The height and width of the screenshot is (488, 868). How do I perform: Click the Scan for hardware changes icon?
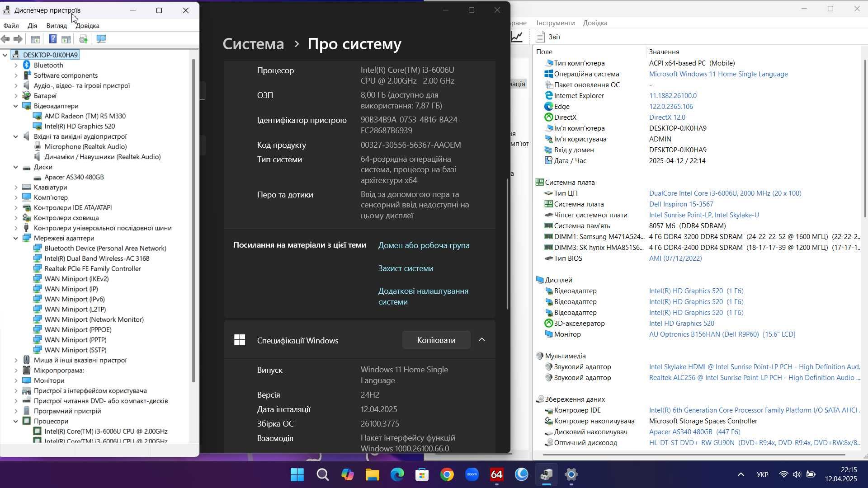[x=101, y=39]
